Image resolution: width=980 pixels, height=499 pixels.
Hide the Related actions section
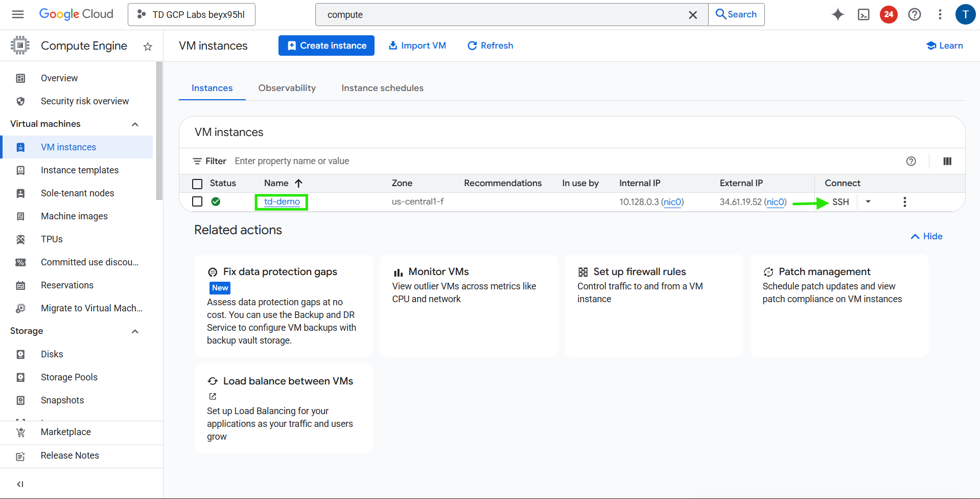coord(926,236)
